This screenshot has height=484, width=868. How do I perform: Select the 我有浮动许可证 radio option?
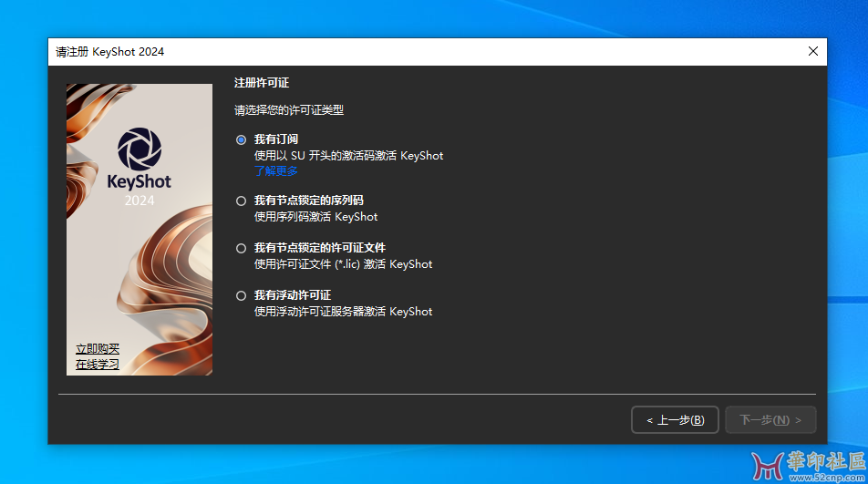click(x=241, y=296)
